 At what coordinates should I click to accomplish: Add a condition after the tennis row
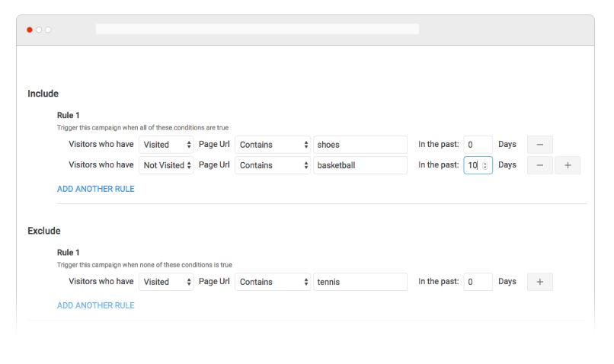[x=539, y=282]
